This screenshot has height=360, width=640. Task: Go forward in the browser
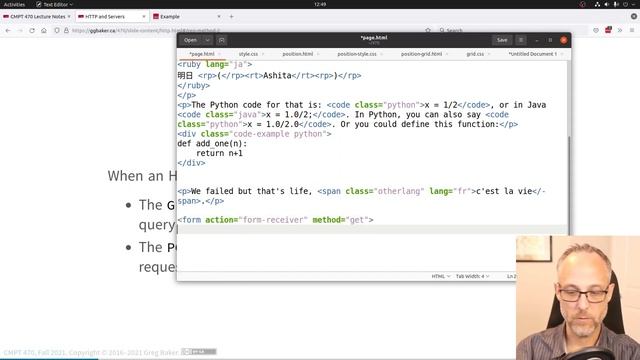click(20, 31)
